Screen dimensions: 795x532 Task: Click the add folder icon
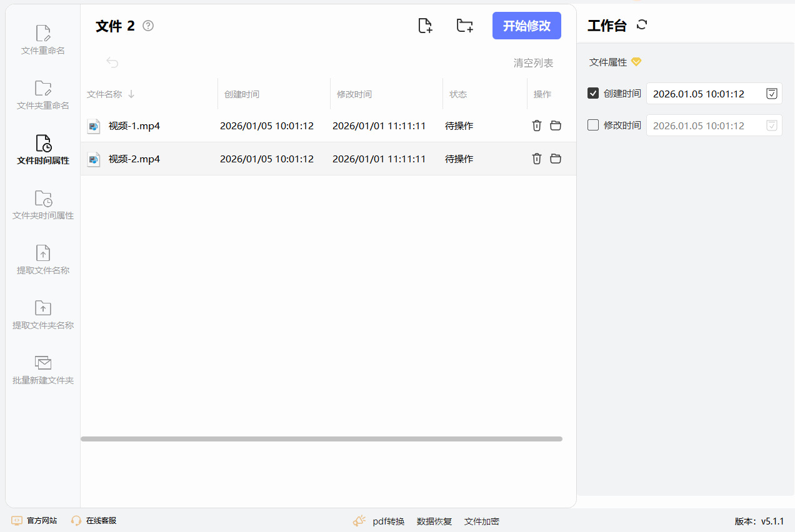pyautogui.click(x=464, y=26)
